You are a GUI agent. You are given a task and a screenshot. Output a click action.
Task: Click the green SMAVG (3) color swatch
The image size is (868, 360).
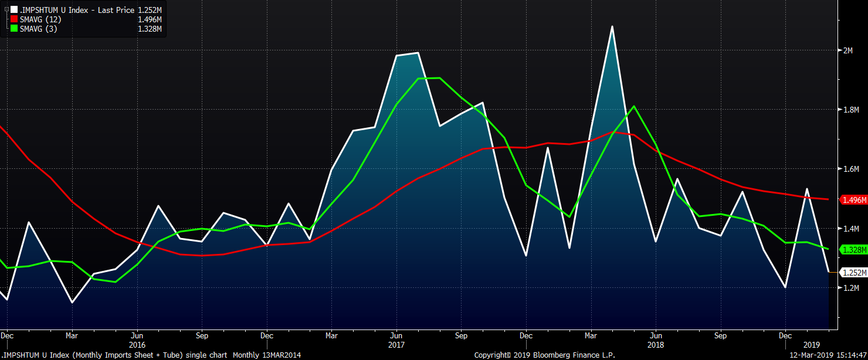(14, 29)
